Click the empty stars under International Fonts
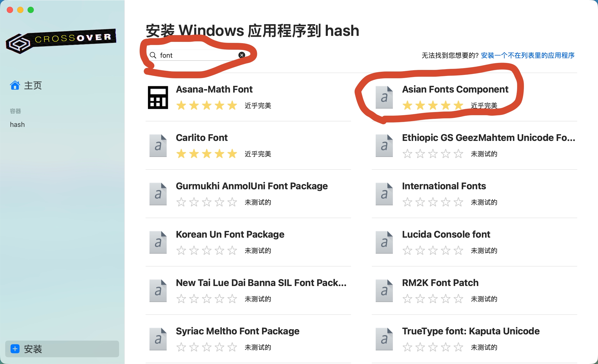The height and width of the screenshot is (364, 598). (x=433, y=202)
